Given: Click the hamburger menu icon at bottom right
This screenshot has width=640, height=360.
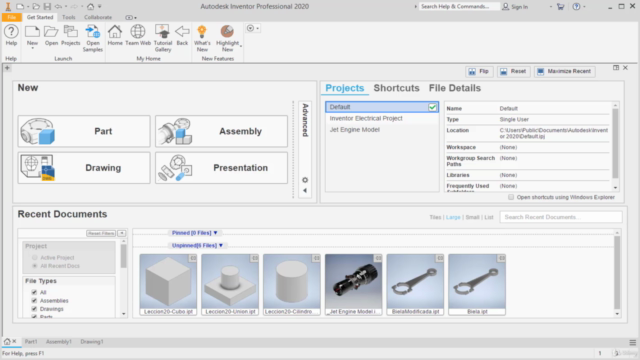Looking at the screenshot, I should coord(632,342).
